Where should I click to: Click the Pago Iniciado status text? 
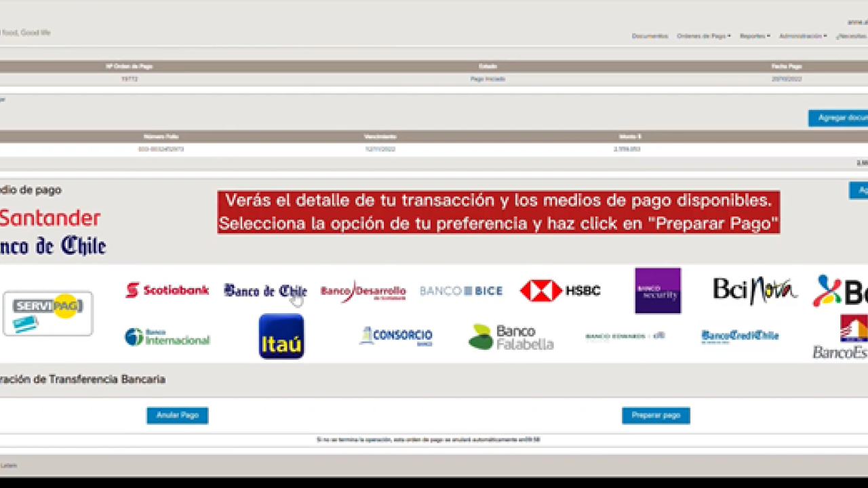(x=488, y=79)
